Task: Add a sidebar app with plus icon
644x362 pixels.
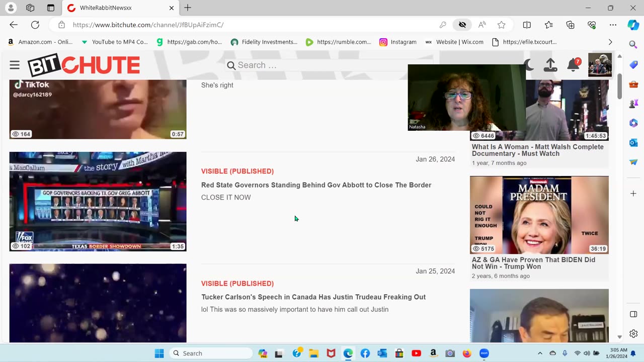Action: (x=633, y=194)
